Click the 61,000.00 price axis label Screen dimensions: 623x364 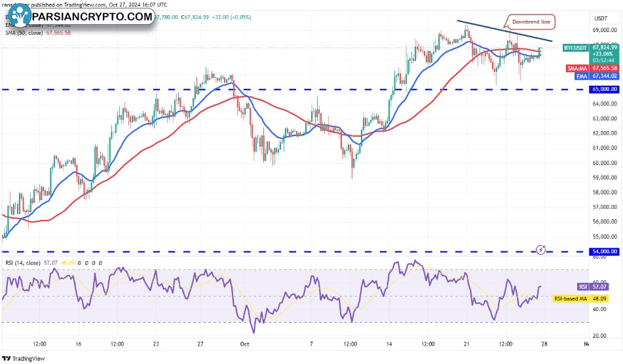[605, 148]
